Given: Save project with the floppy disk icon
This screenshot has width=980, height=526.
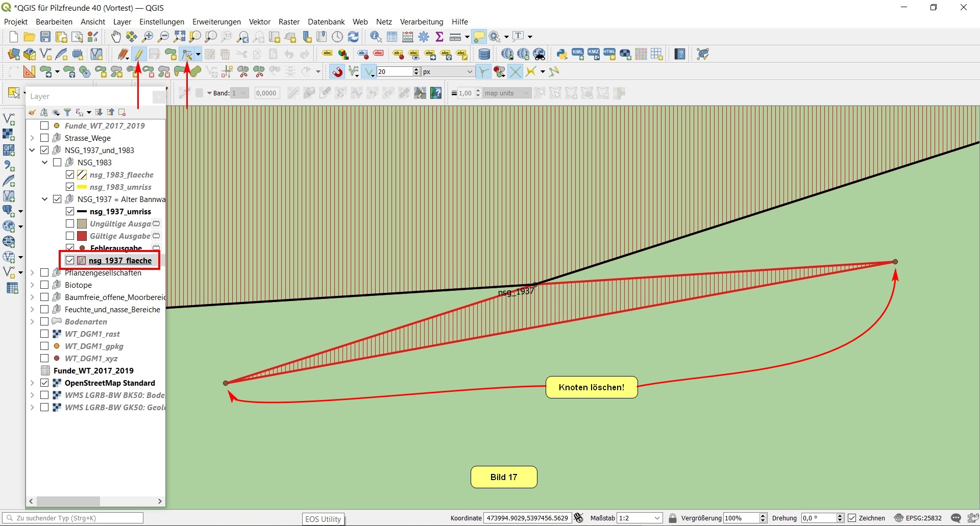Looking at the screenshot, I should point(45,37).
